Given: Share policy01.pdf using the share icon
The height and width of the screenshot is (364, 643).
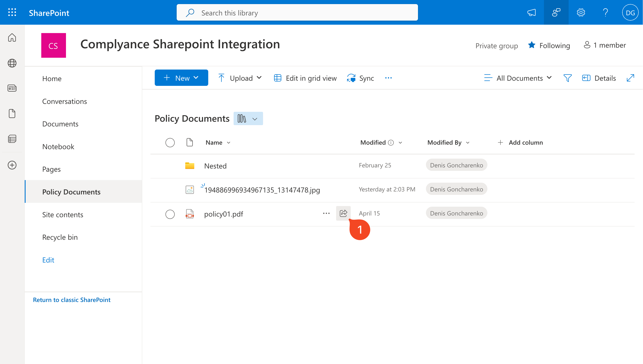Looking at the screenshot, I should [343, 213].
